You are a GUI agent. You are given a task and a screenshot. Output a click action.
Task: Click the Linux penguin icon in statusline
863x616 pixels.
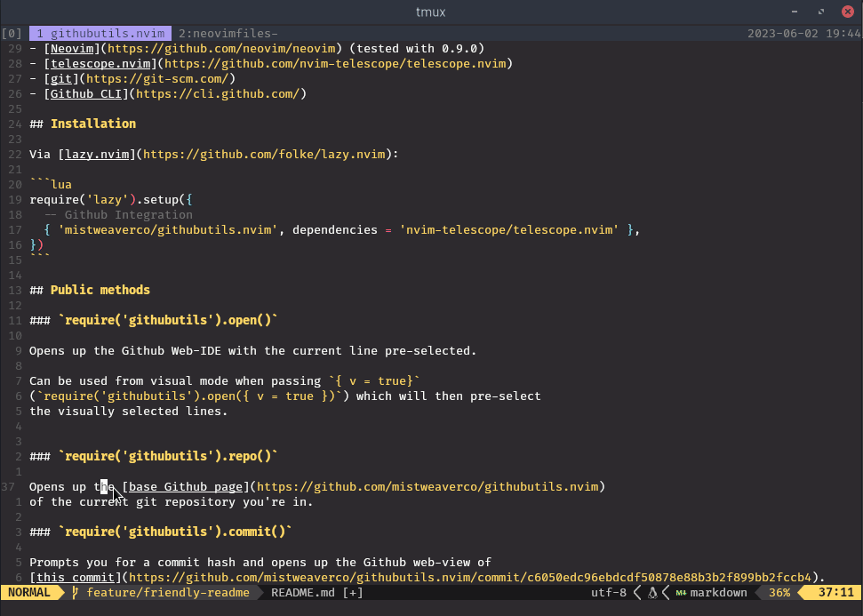pyautogui.click(x=652, y=592)
